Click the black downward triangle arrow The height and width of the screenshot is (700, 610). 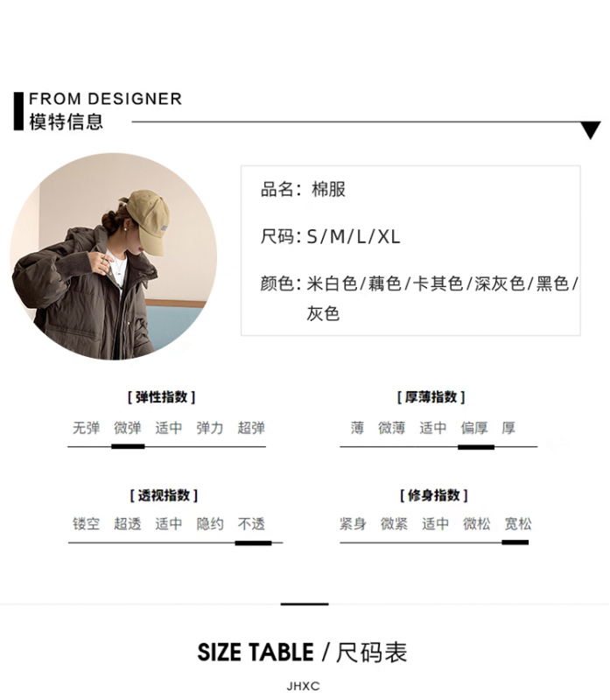(591, 129)
